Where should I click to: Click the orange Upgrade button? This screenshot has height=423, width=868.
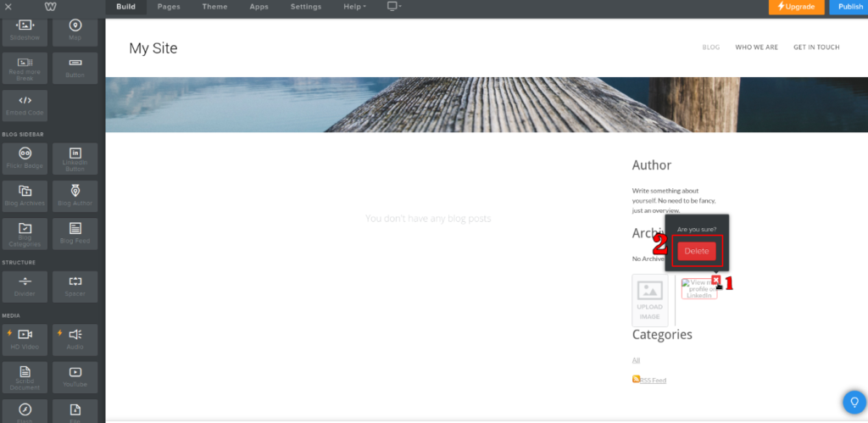click(x=797, y=7)
